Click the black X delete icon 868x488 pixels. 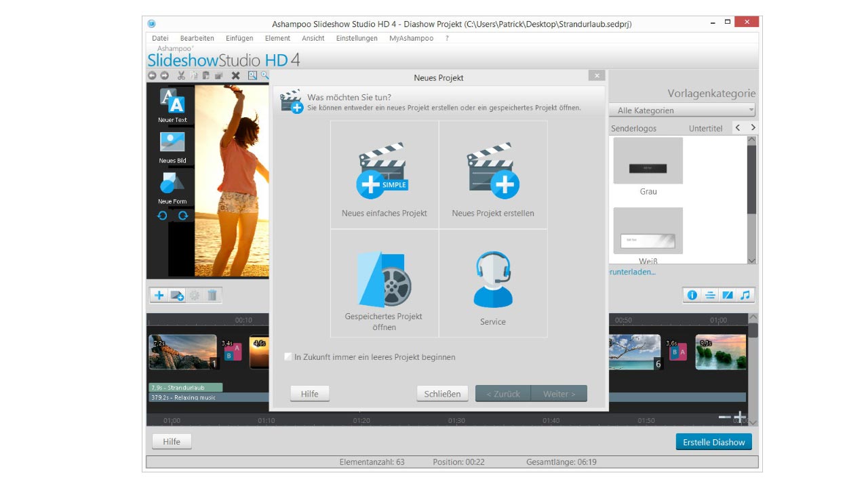tap(236, 76)
